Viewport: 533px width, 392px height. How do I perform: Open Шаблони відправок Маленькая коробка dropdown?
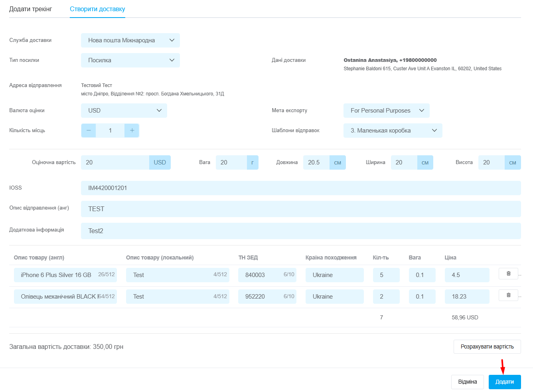coord(393,131)
